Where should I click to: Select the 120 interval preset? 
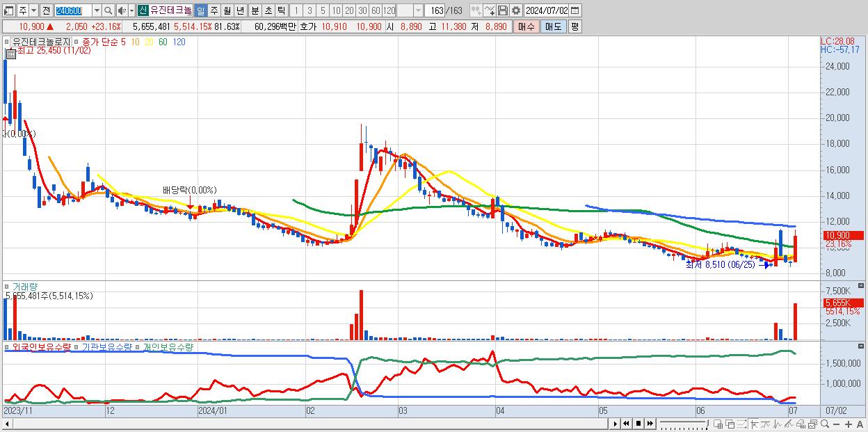click(x=389, y=10)
